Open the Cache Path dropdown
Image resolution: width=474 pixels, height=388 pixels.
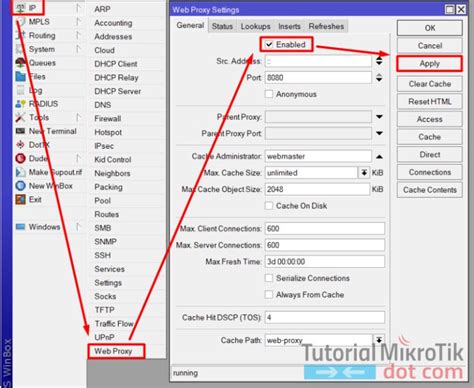pyautogui.click(x=379, y=340)
